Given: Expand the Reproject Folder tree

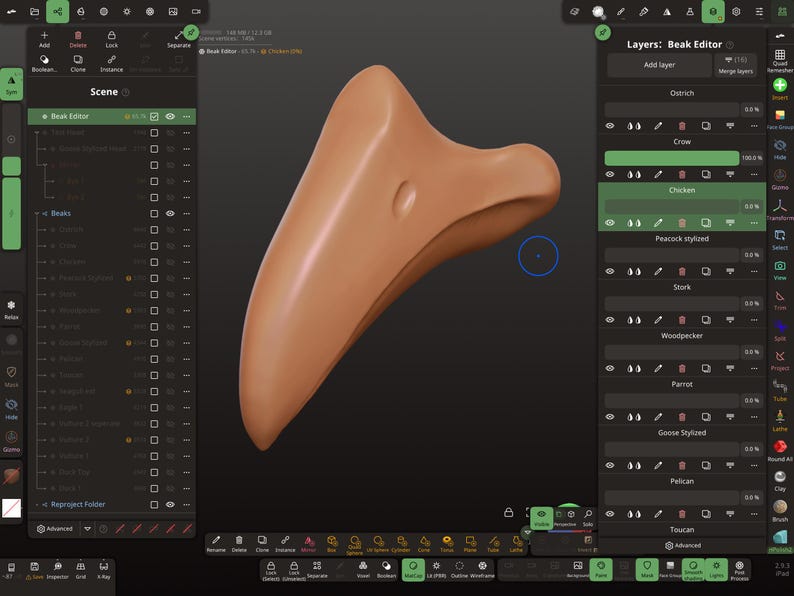Looking at the screenshot, I should point(37,505).
